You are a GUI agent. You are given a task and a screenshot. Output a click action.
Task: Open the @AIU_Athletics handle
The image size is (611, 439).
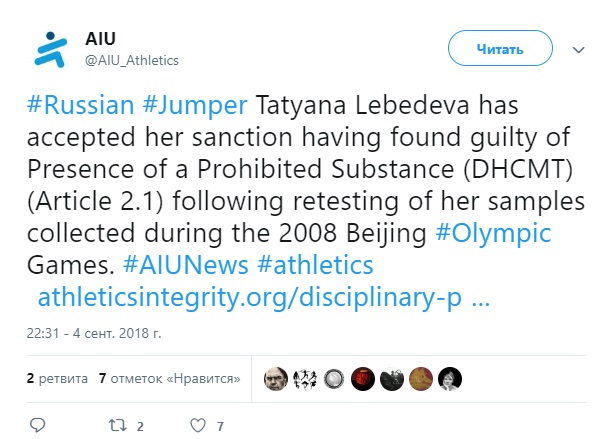132,60
